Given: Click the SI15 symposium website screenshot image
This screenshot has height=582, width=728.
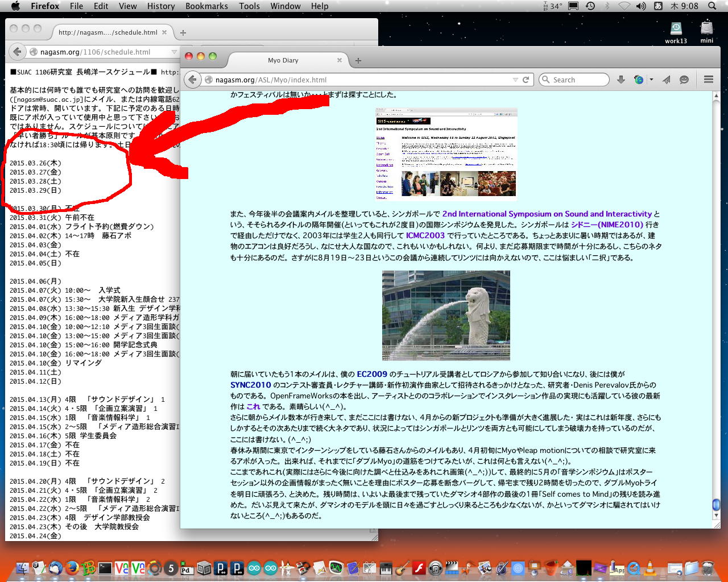Looking at the screenshot, I should pos(446,154).
